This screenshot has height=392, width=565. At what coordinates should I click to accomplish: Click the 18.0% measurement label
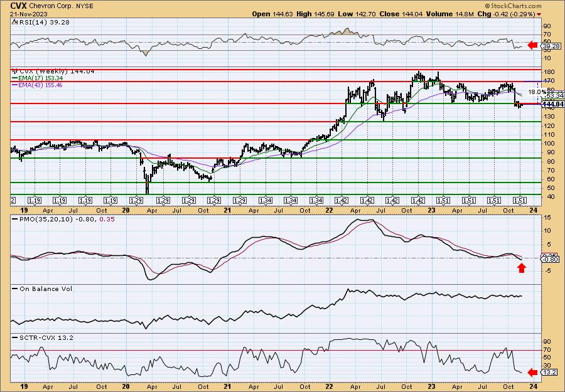click(537, 92)
